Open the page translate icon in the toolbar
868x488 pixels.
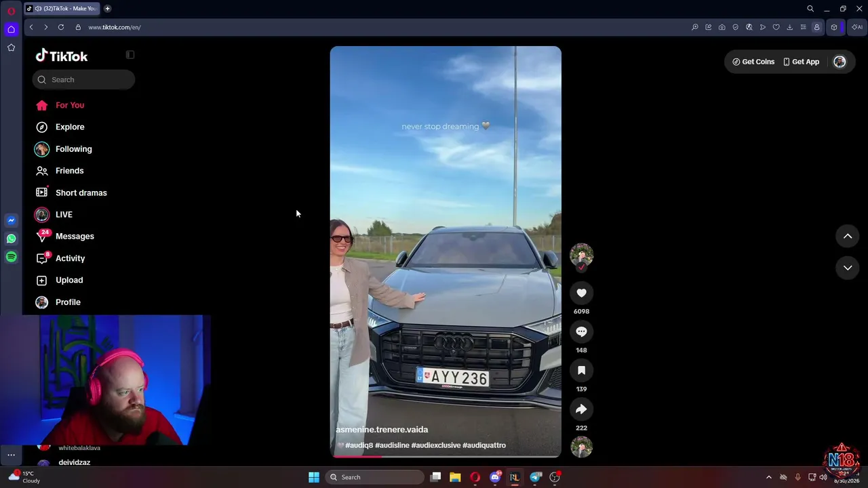749,27
